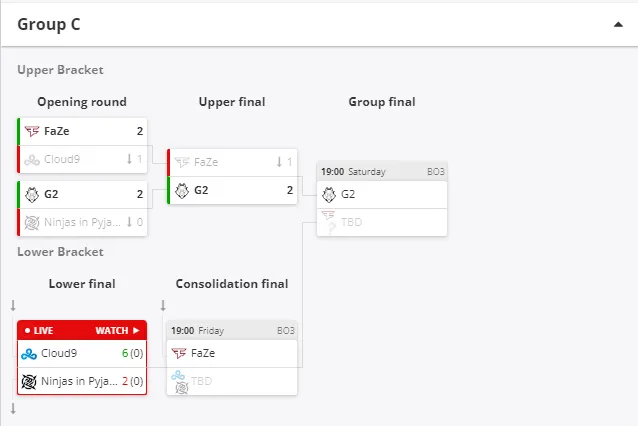
Task: Open the LIVE indicator on lower final
Action: point(39,330)
